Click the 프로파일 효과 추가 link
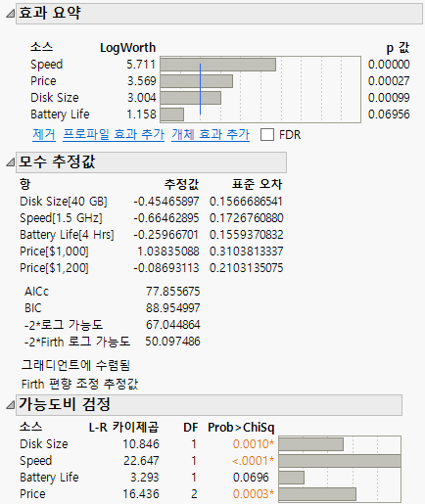The image size is (425, 504). [x=114, y=134]
